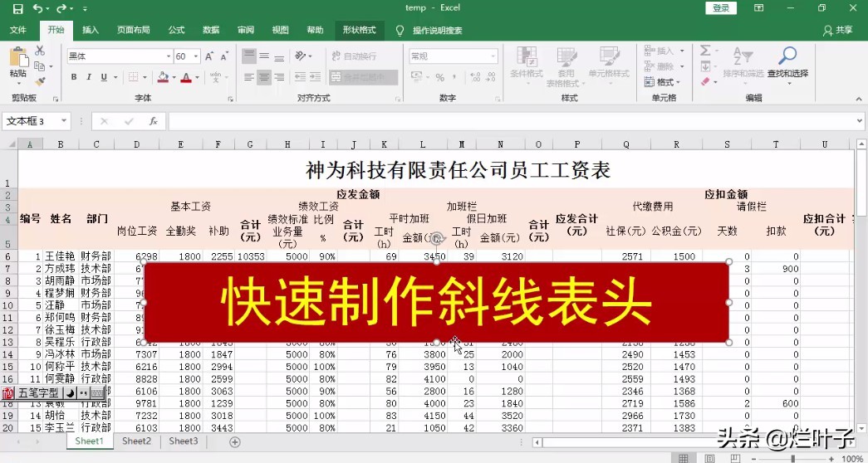868x463 pixels.
Task: Increase font size with the large A icon
Action: click(209, 56)
